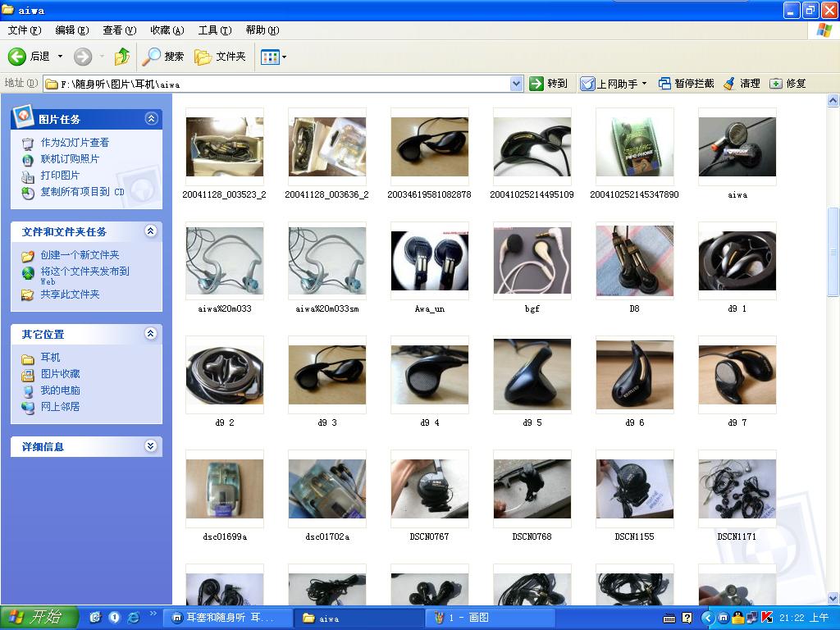
Task: Open the 工具(T) menu
Action: tap(215, 30)
